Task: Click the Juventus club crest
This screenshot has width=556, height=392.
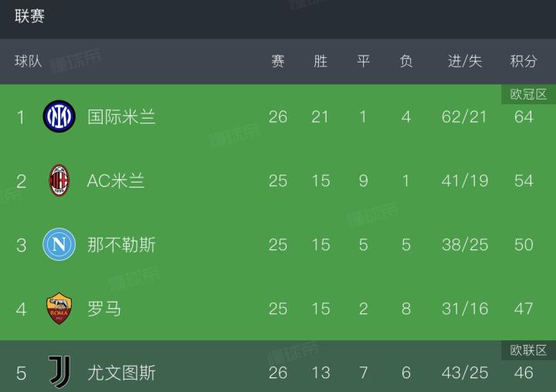Action: tap(59, 373)
